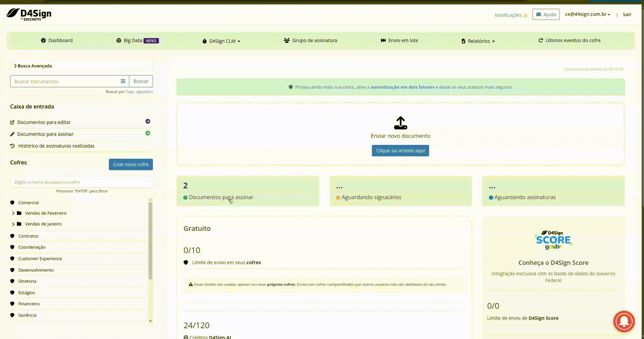This screenshot has height=339, width=644.
Task: Click shield icon next to Diretoria
Action: click(x=12, y=281)
